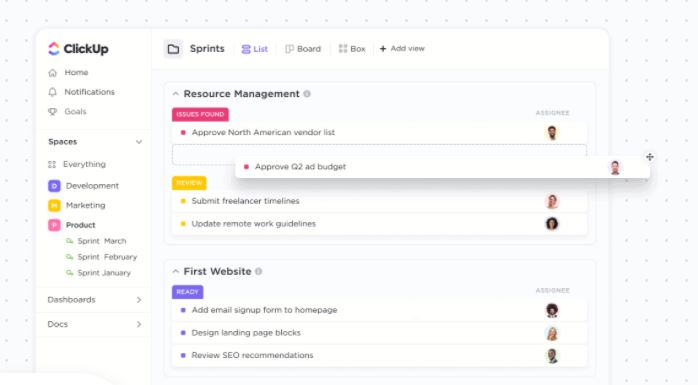
Task: Open Sprint January list
Action: coord(104,273)
